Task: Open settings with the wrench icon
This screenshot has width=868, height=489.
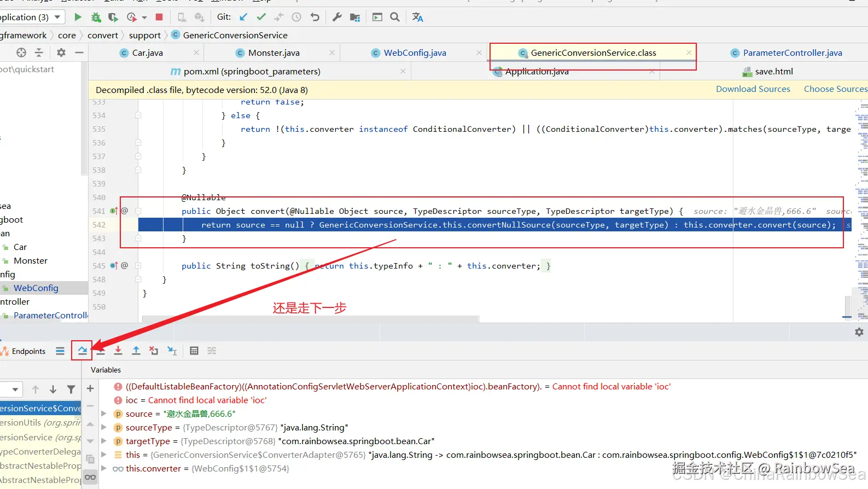Action: 337,17
